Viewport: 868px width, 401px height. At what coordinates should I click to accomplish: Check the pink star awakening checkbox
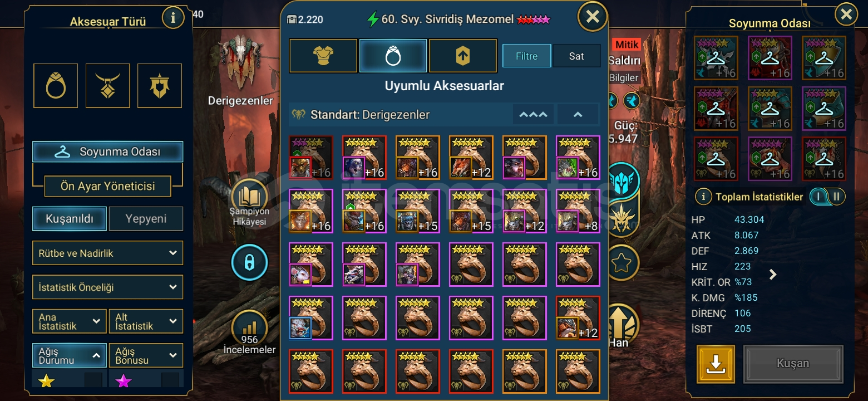(x=170, y=381)
